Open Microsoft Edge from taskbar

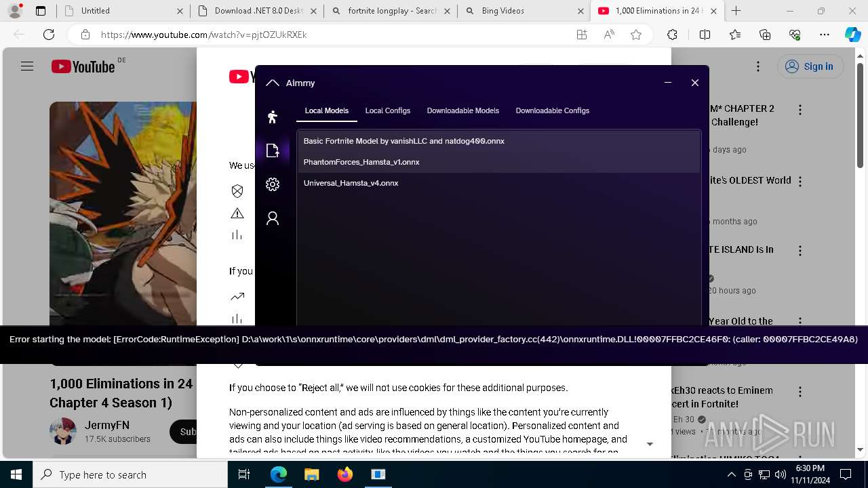(279, 474)
